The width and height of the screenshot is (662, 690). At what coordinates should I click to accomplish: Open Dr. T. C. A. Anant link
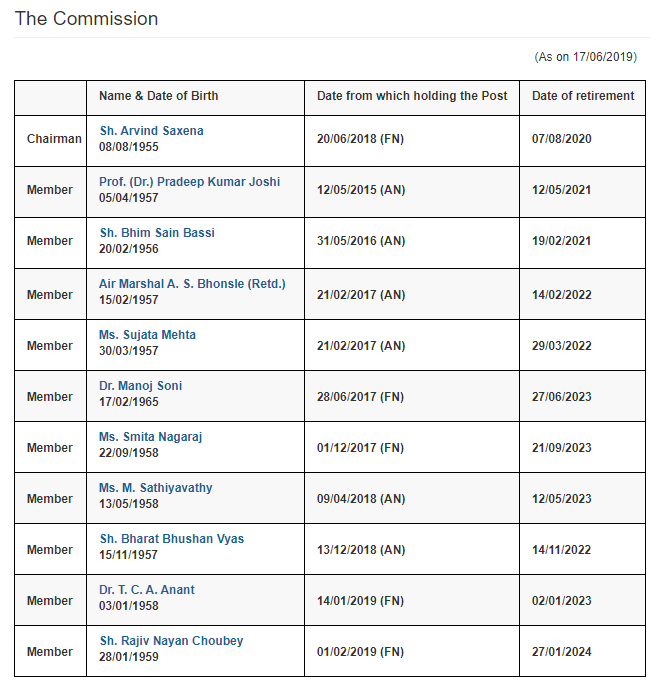(147, 590)
